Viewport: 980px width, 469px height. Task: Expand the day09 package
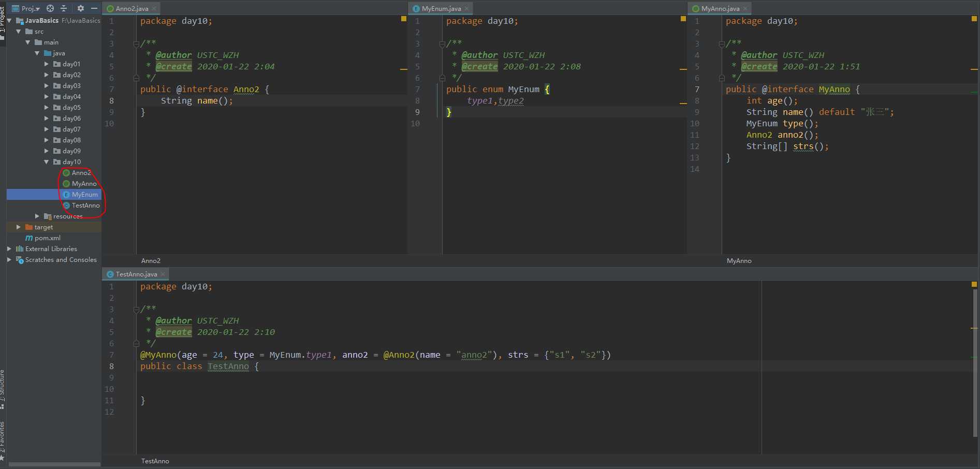47,151
